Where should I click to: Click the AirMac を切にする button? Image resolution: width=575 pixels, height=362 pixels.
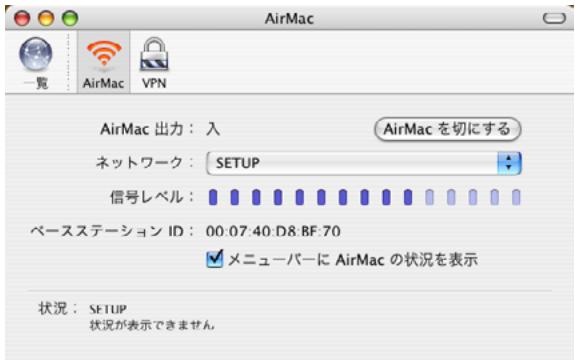447,129
